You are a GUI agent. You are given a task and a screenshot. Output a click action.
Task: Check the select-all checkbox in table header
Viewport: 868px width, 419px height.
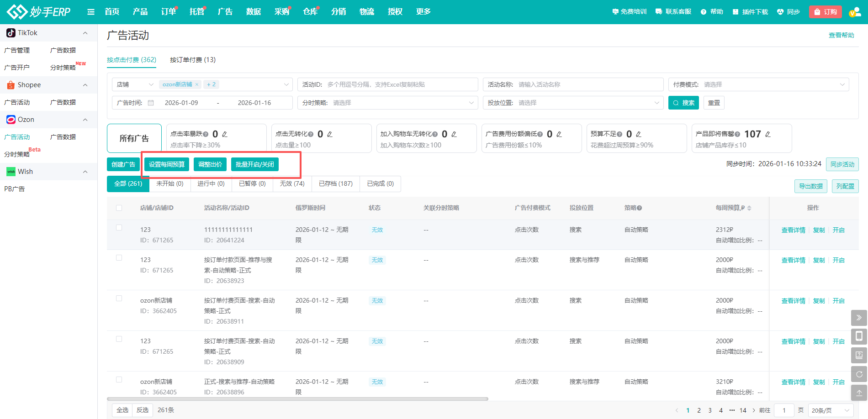tap(119, 208)
